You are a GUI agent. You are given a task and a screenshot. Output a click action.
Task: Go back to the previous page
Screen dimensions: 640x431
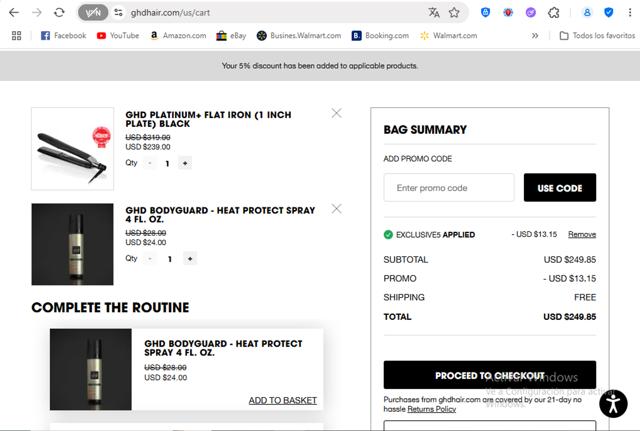point(14,13)
